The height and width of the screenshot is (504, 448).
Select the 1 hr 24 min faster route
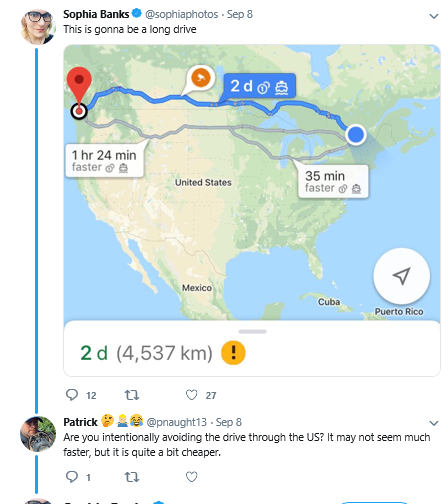(x=104, y=161)
